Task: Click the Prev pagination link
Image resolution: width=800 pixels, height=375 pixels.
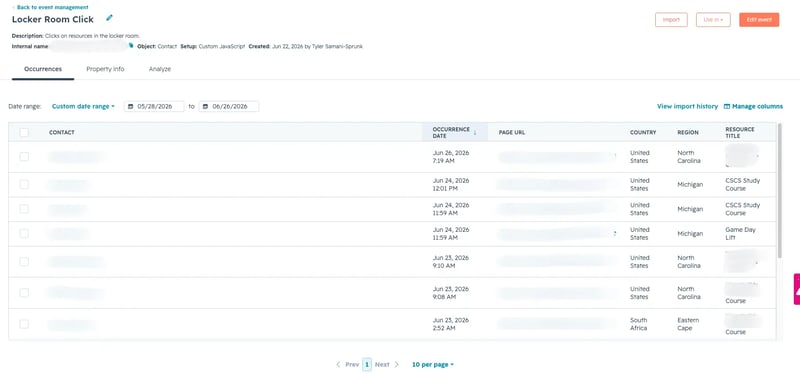Action: (x=352, y=365)
